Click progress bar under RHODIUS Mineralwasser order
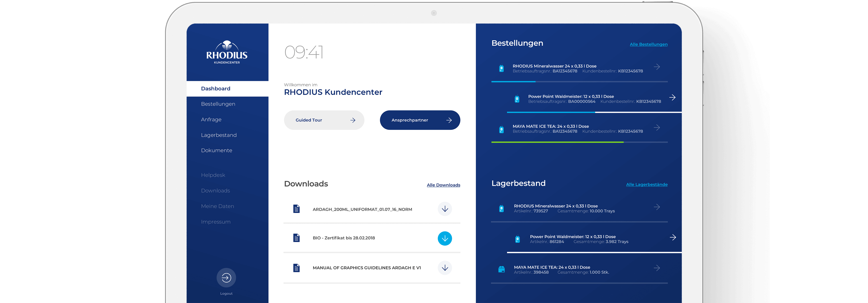This screenshot has height=303, width=868. tap(579, 82)
